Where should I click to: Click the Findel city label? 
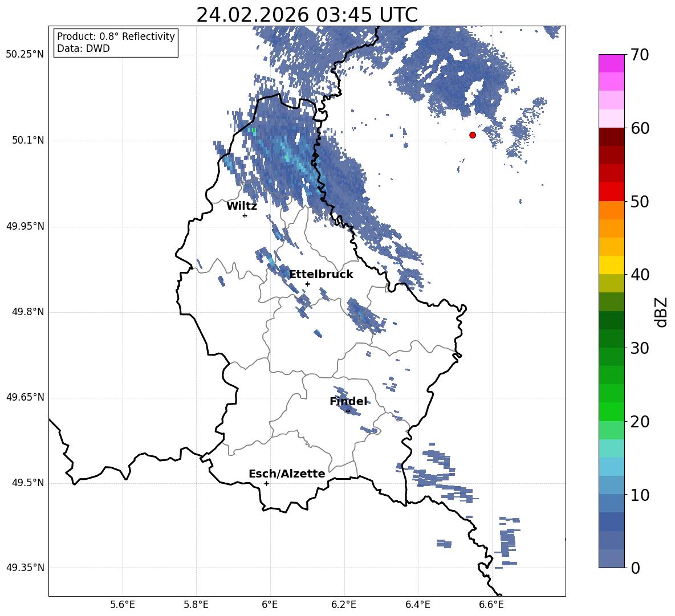click(x=348, y=401)
